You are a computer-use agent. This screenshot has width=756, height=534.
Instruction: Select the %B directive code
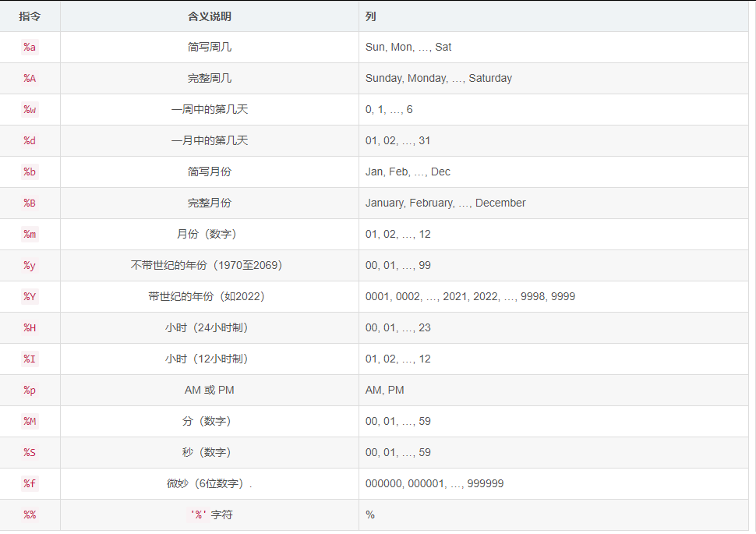click(30, 203)
